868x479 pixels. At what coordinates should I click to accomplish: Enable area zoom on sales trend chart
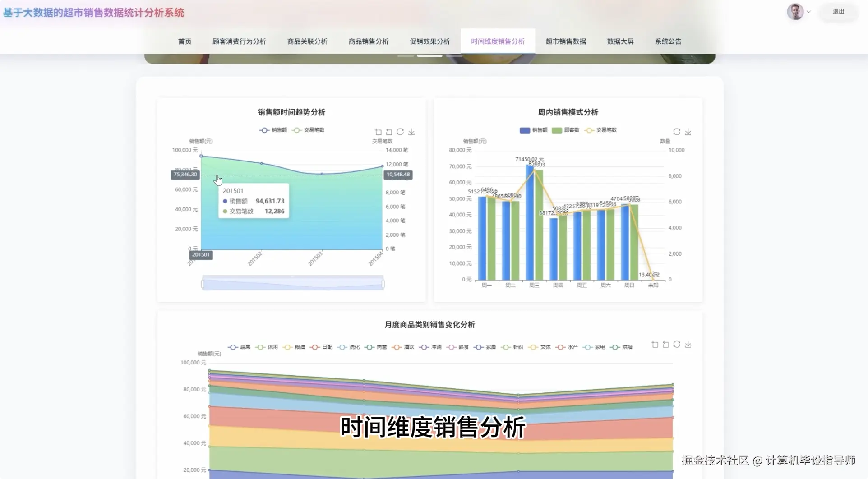(378, 132)
